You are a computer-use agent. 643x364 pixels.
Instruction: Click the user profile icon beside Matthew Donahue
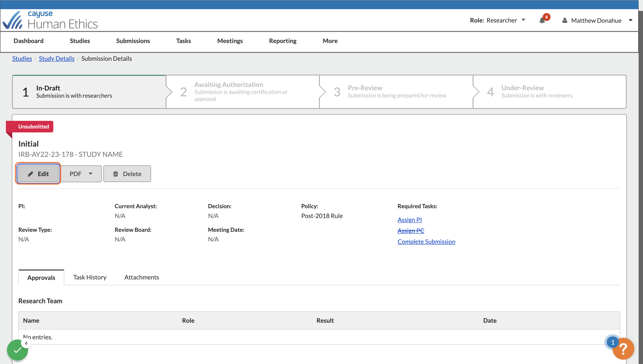coord(565,20)
